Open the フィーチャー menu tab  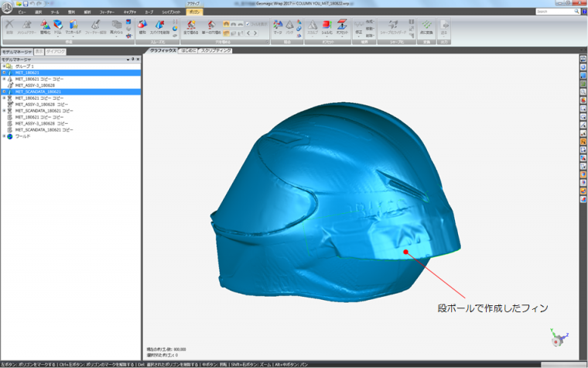pos(108,12)
